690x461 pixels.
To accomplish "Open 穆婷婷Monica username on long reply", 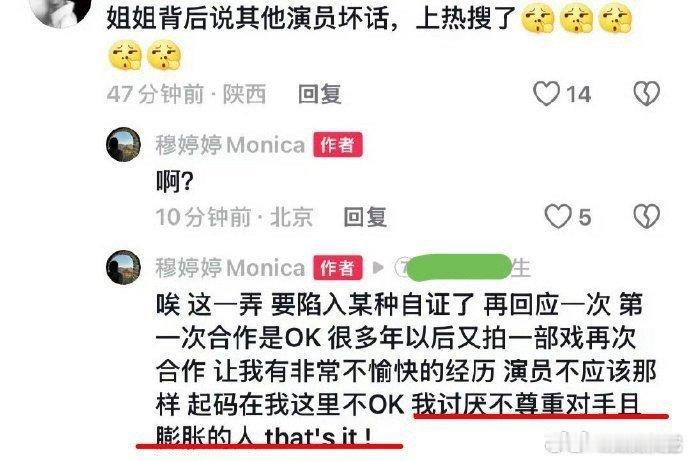I will (x=230, y=268).
